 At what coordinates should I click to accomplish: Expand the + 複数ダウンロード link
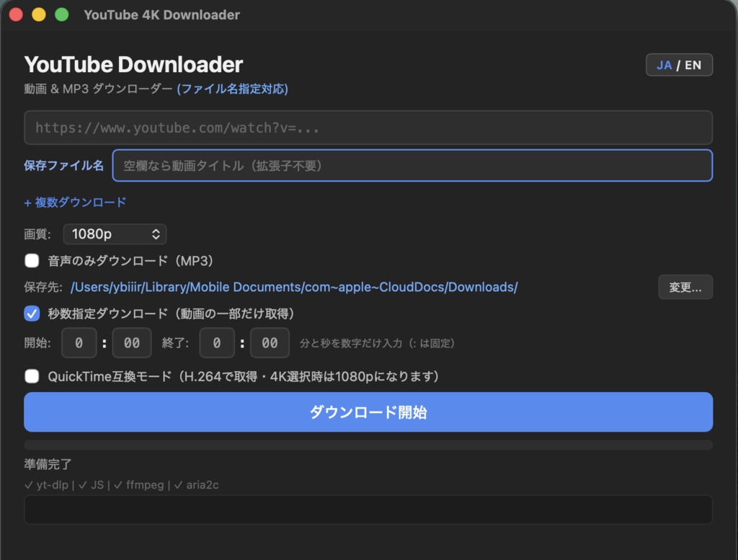pos(75,203)
